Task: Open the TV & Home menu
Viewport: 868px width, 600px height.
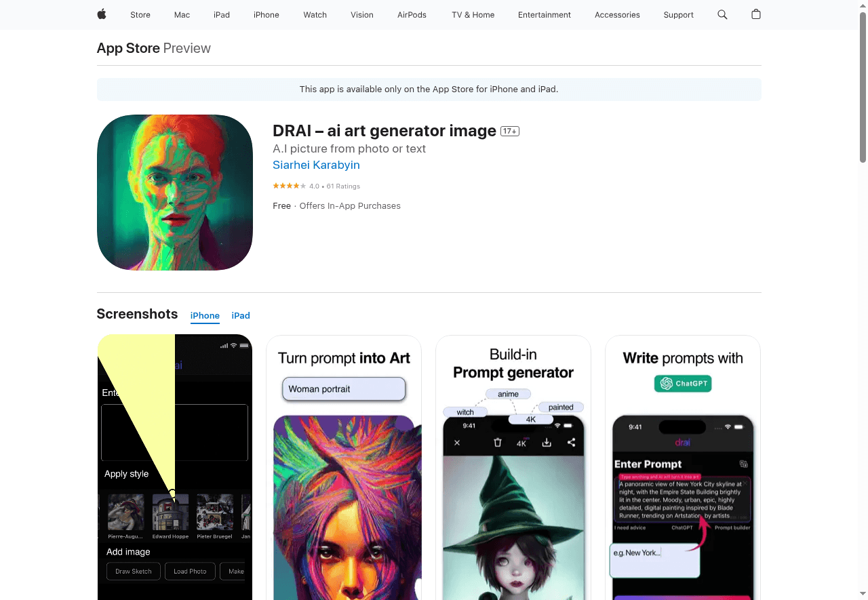Action: 473,14
